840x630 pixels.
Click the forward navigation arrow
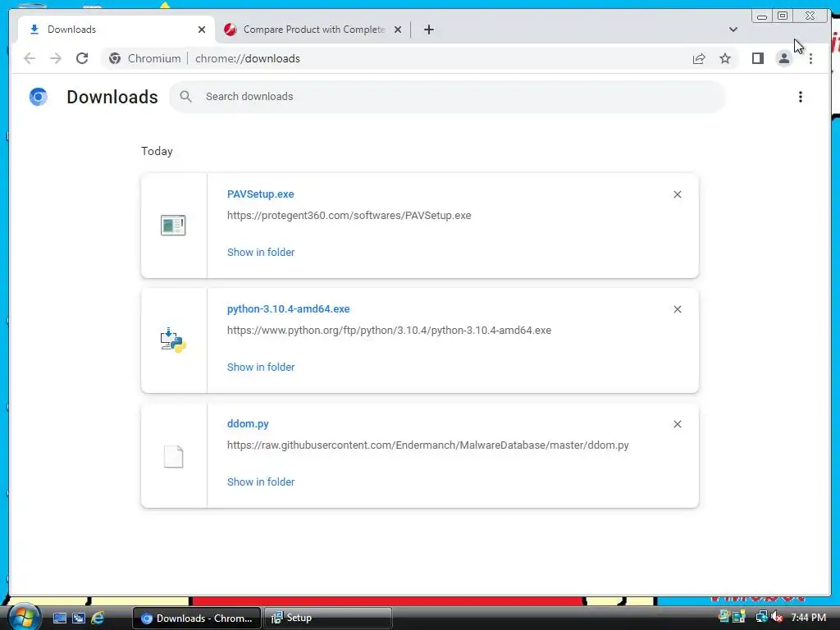point(56,58)
